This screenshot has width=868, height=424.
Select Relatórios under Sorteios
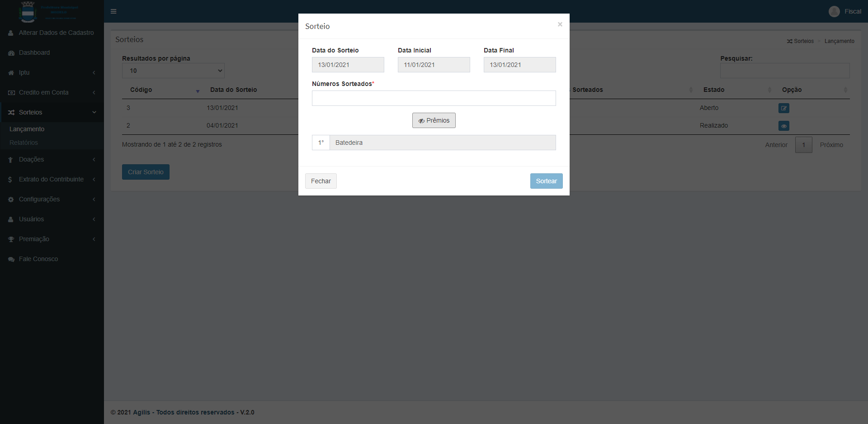click(x=24, y=143)
